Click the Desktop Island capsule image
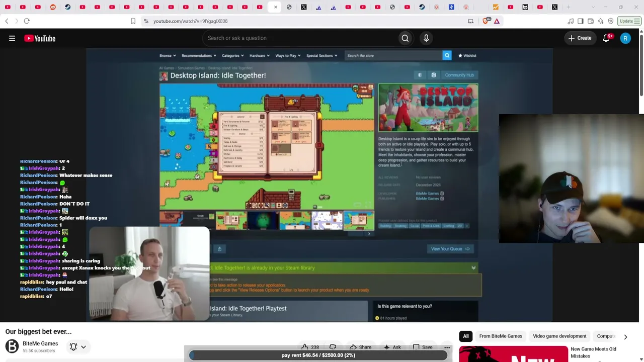Screen dimensions: 644x362 428,108
